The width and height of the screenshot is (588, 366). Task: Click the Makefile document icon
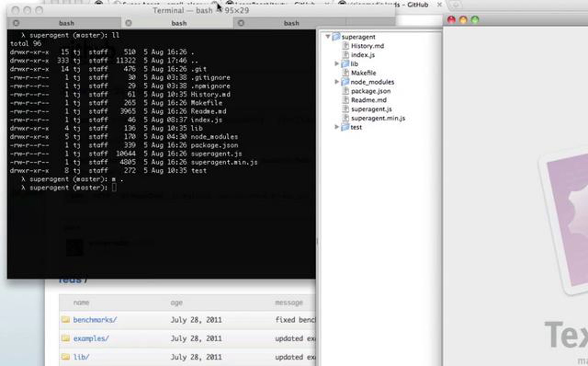[x=345, y=73]
